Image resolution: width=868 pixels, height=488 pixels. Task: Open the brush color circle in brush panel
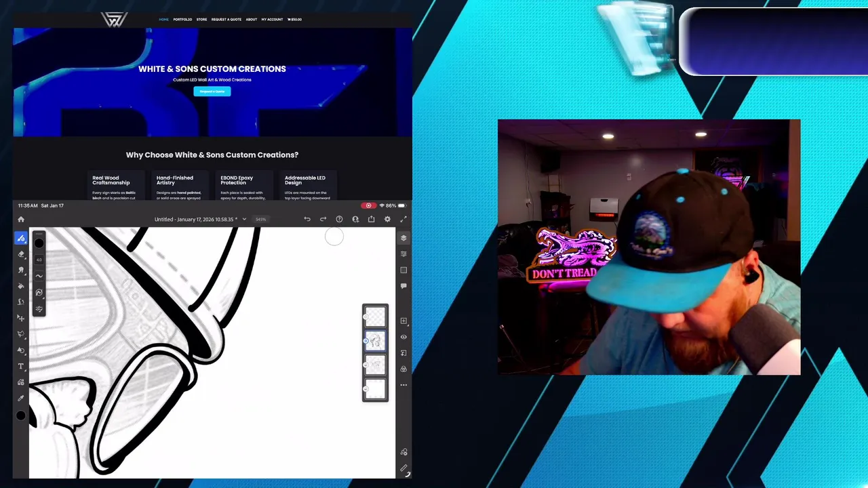[39, 243]
